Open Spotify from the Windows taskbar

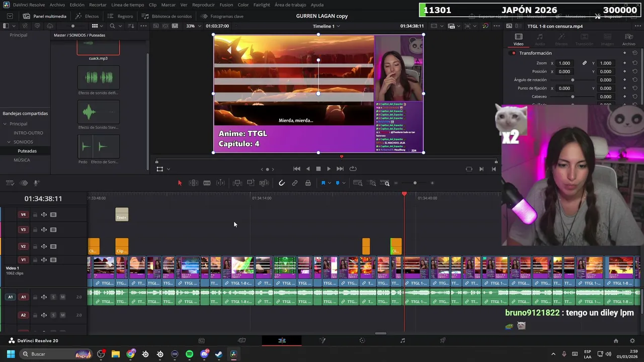tap(189, 354)
